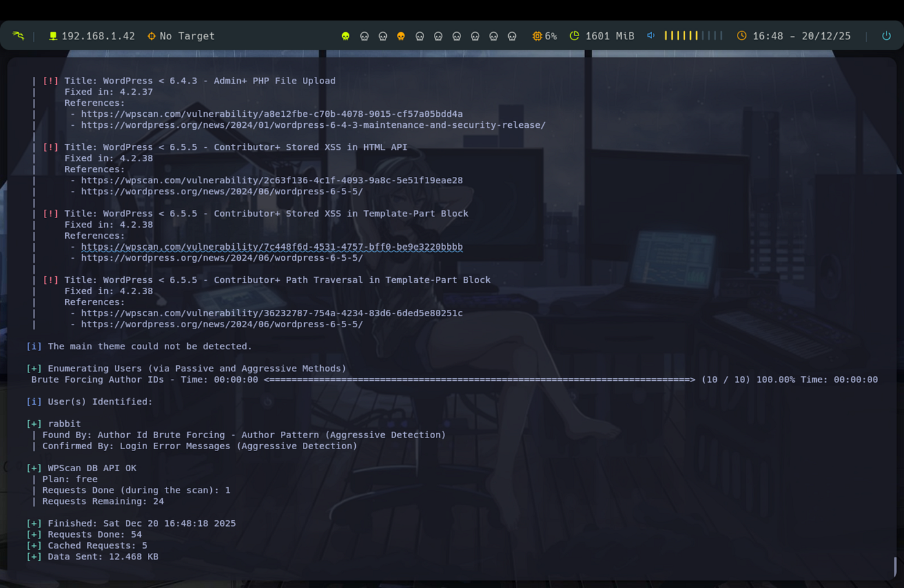Open wpscan link ending 6ded5e80251c
The width and height of the screenshot is (904, 588).
(x=272, y=314)
